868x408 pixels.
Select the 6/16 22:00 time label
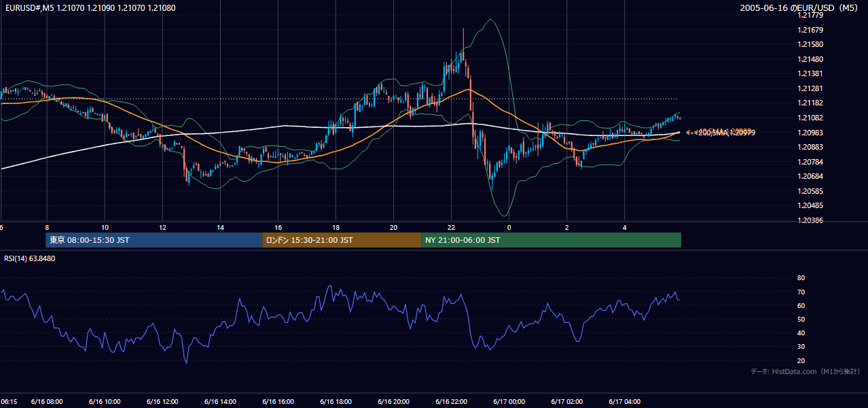pyautogui.click(x=451, y=401)
